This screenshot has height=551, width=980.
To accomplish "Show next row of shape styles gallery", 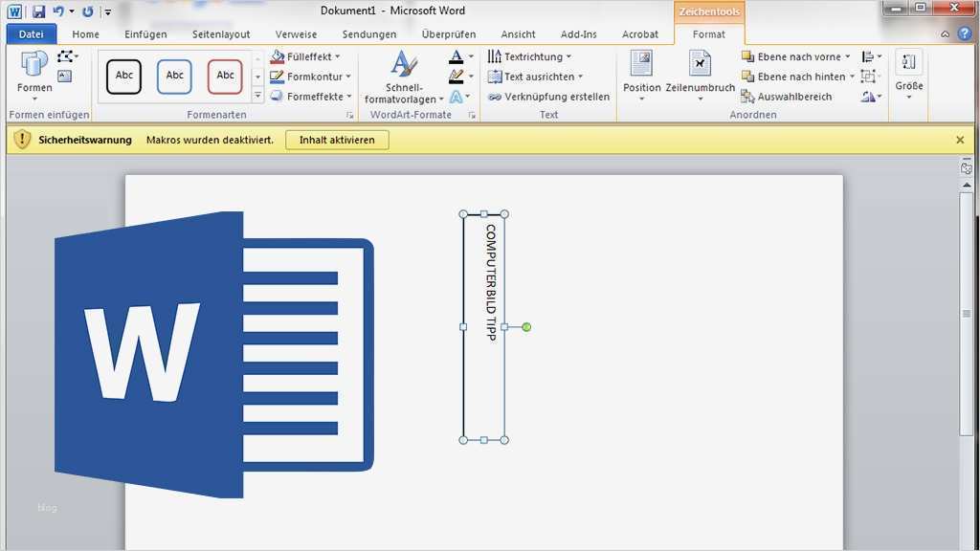I will [x=257, y=77].
